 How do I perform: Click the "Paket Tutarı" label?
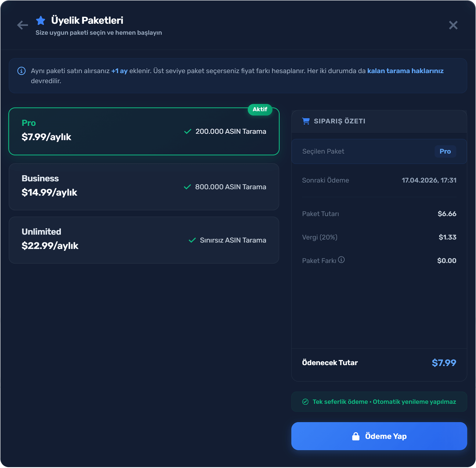pos(320,214)
